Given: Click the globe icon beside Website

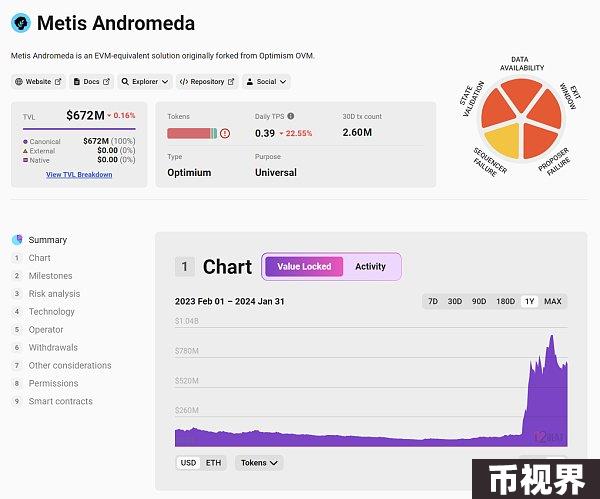Looking at the screenshot, I should 19,82.
